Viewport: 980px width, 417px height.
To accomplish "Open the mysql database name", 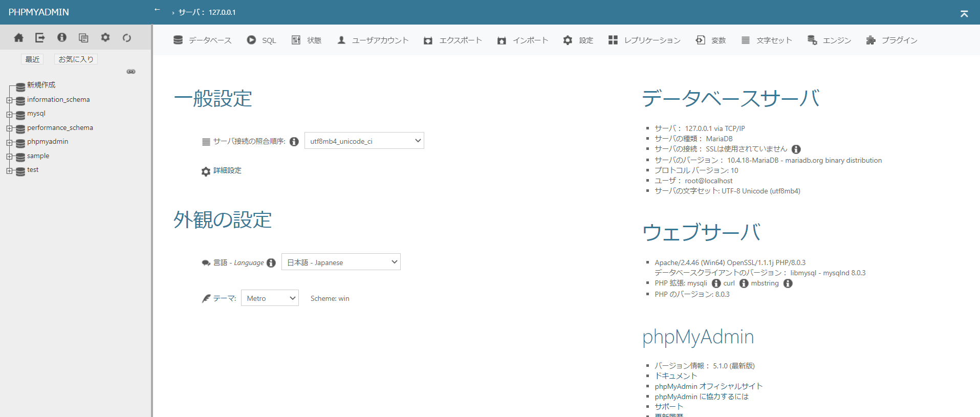I will click(x=36, y=114).
